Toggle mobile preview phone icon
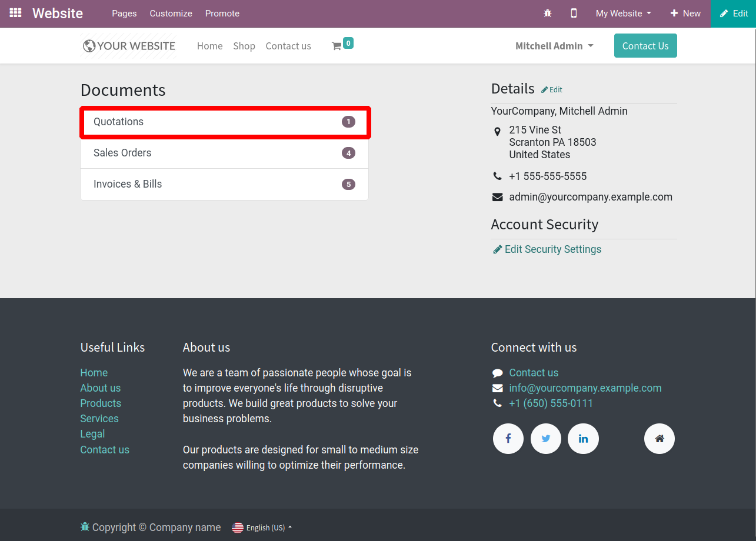756x541 pixels. click(x=574, y=13)
